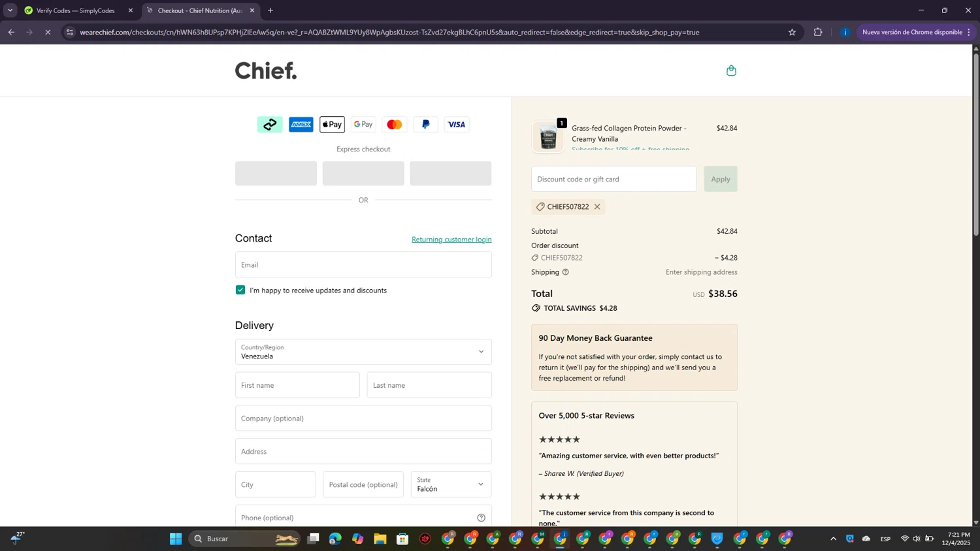Viewport: 980px width, 551px height.
Task: Focus the First name field
Action: tap(297, 385)
